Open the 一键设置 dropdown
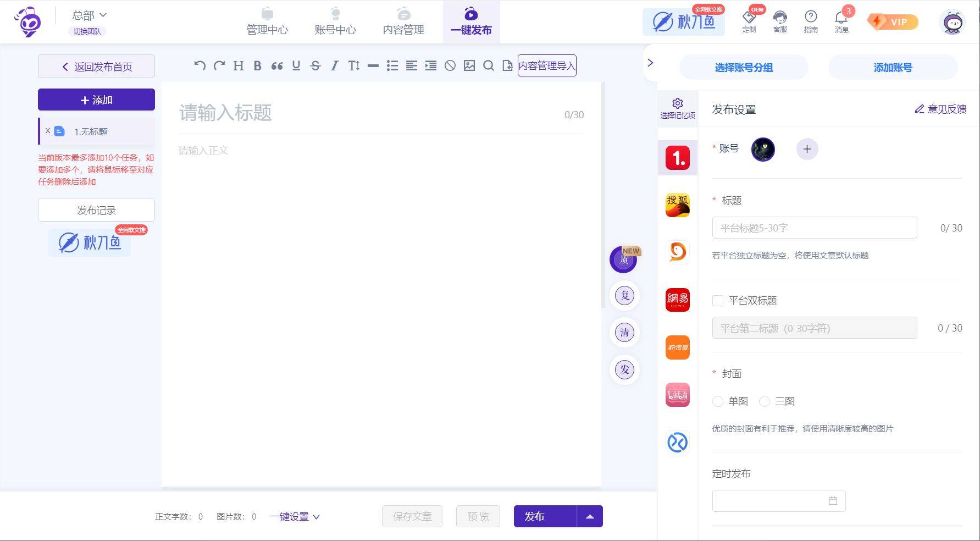This screenshot has width=980, height=541. point(295,517)
